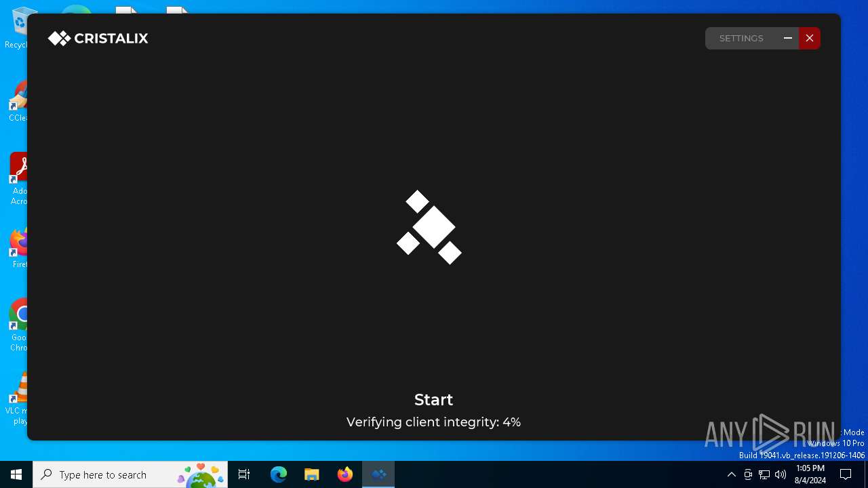Launch Microsoft Edge from the taskbar
The height and width of the screenshot is (488, 868).
tap(279, 474)
